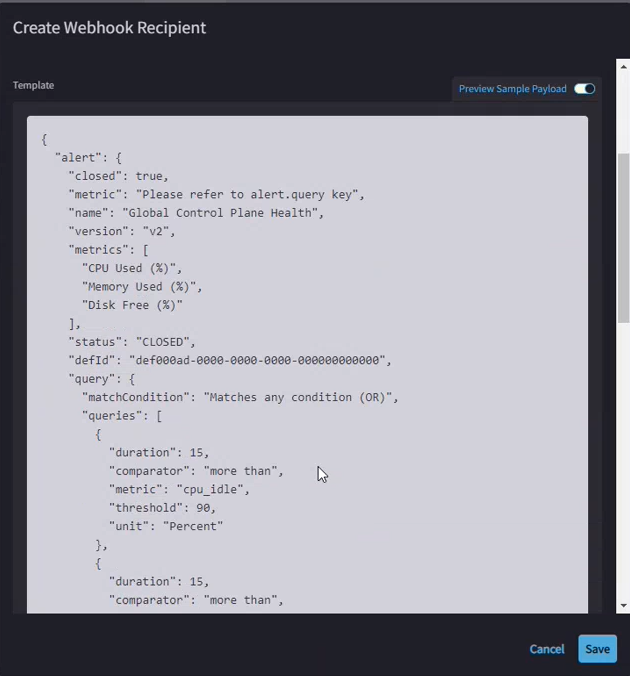Click the "threshold": 90 line

coord(163,508)
